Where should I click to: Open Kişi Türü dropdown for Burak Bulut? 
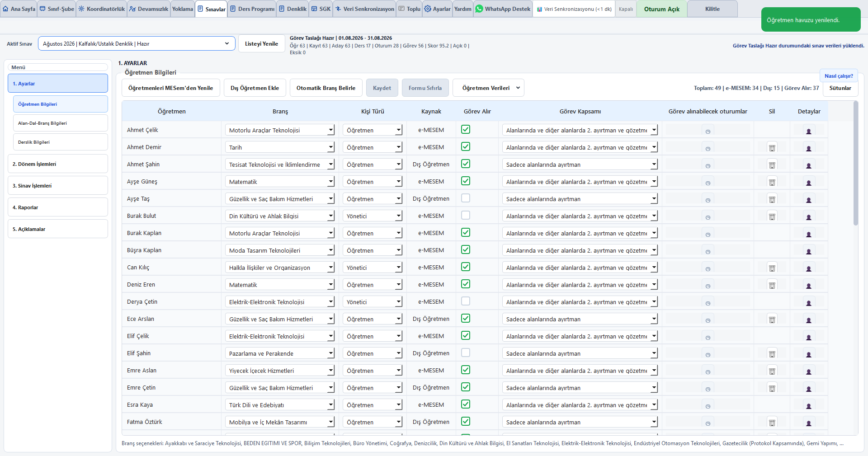pyautogui.click(x=373, y=216)
